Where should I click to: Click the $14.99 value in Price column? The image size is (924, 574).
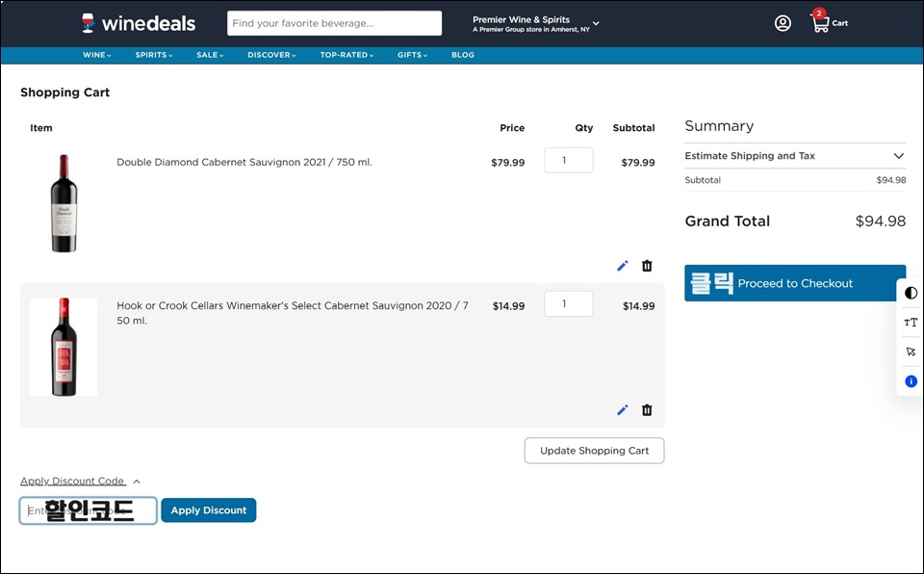coord(508,306)
